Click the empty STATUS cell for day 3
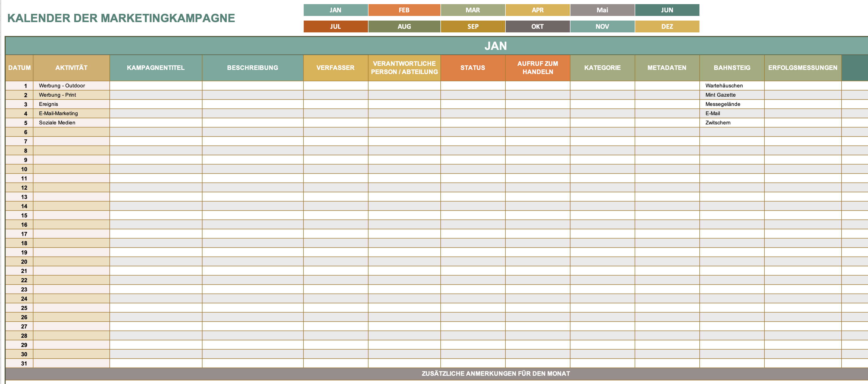This screenshot has width=868, height=384. click(x=473, y=104)
